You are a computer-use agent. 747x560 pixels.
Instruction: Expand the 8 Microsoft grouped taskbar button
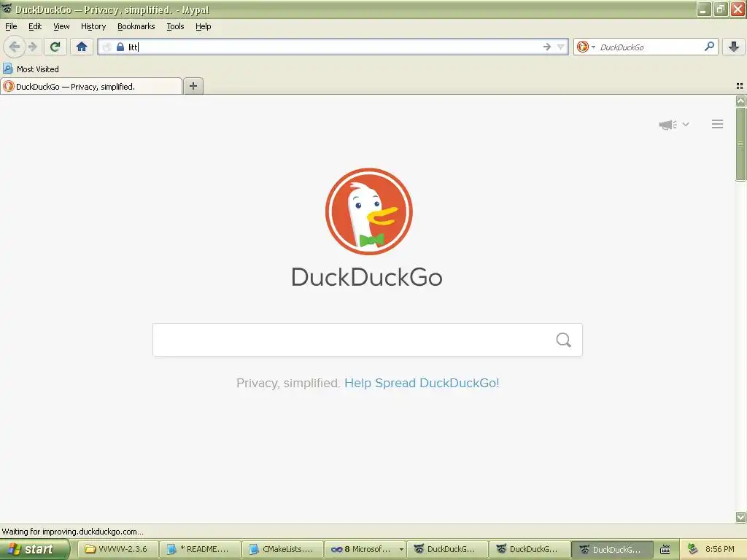[365, 549]
